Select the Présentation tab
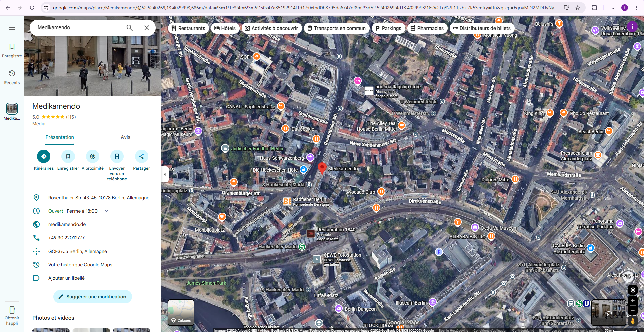This screenshot has height=332, width=644. click(60, 137)
